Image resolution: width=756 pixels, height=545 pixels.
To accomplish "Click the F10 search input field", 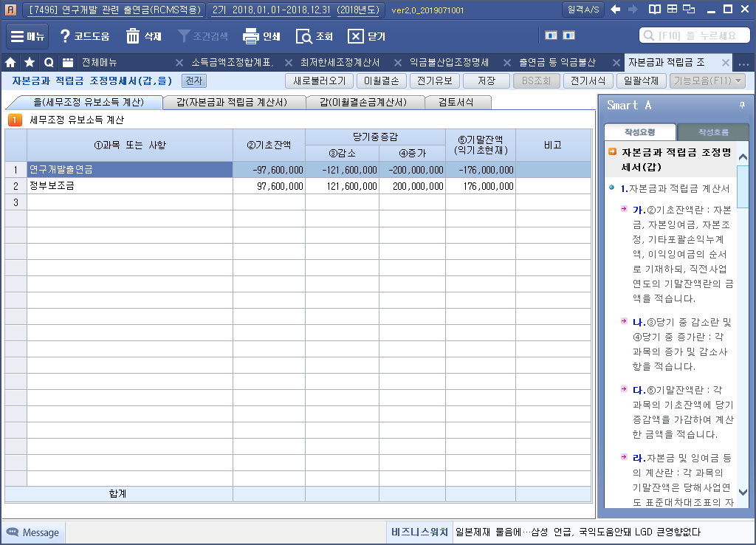I will click(694, 35).
